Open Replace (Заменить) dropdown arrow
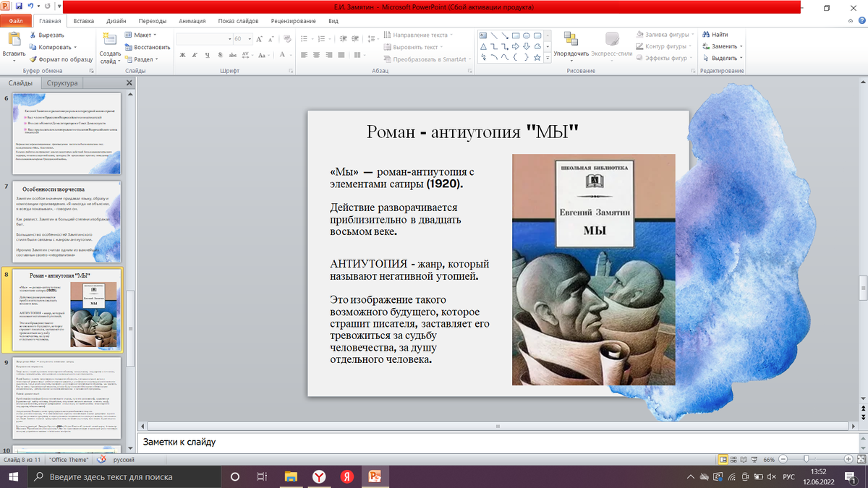This screenshot has width=868, height=488. coord(741,46)
